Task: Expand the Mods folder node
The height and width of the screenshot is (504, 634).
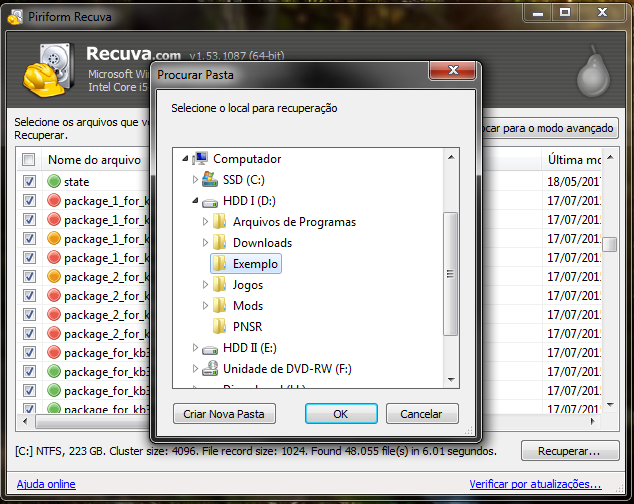Action: click(205, 306)
